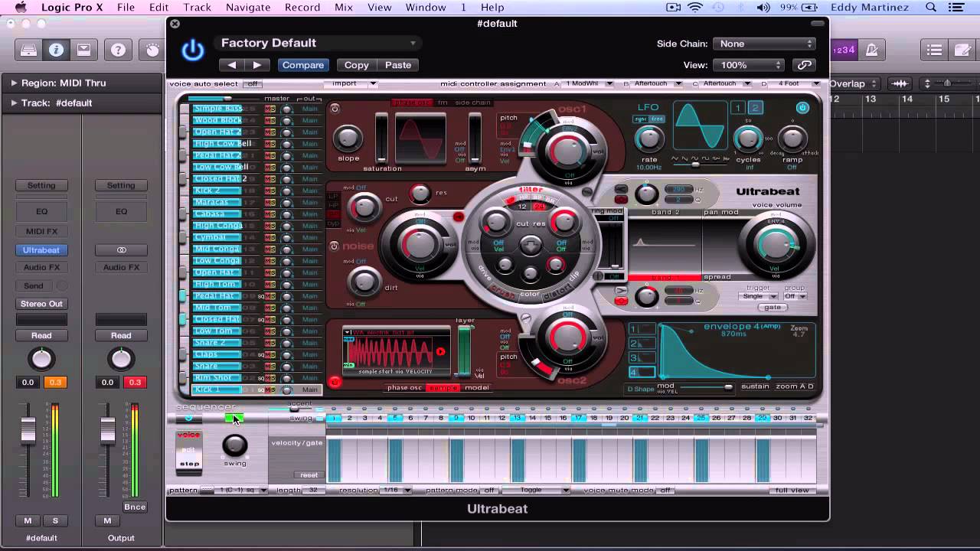The image size is (980, 551).
Task: Activate sequencer step 2
Action: click(349, 418)
